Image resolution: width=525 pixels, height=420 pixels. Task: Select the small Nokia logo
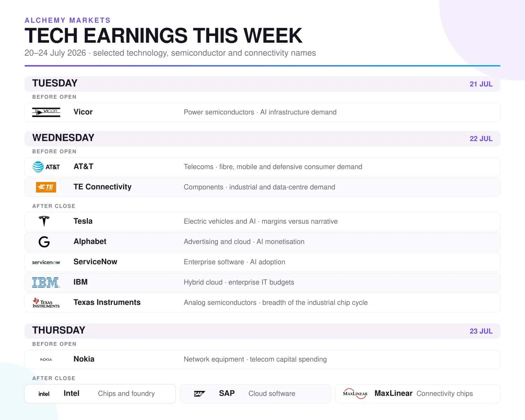pyautogui.click(x=46, y=359)
